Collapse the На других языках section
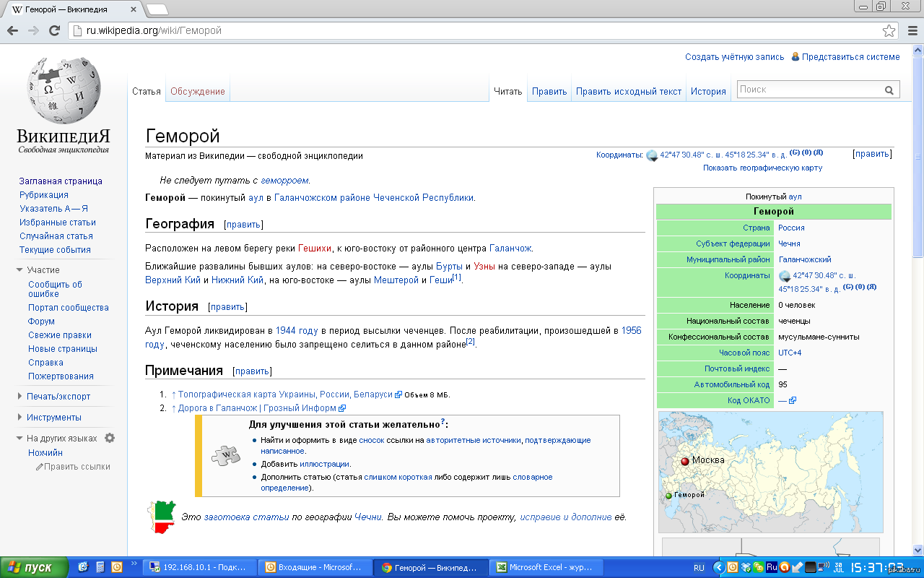This screenshot has width=924, height=578. point(19,439)
